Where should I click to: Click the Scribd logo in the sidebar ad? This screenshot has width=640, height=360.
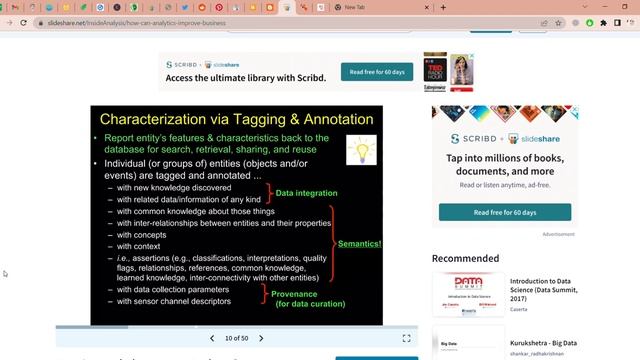[474, 139]
